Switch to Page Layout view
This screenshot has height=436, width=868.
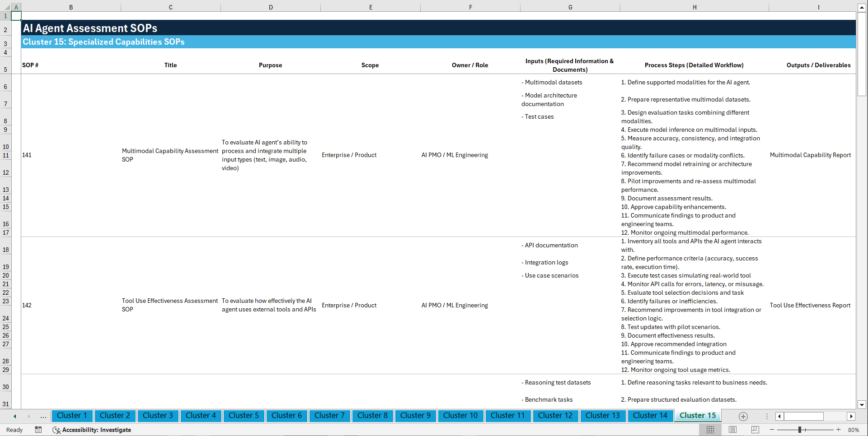click(732, 430)
